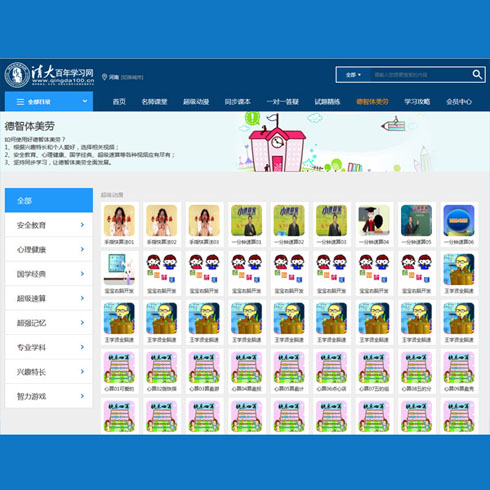Open the 清大百年学习网 logo

pos(49,75)
